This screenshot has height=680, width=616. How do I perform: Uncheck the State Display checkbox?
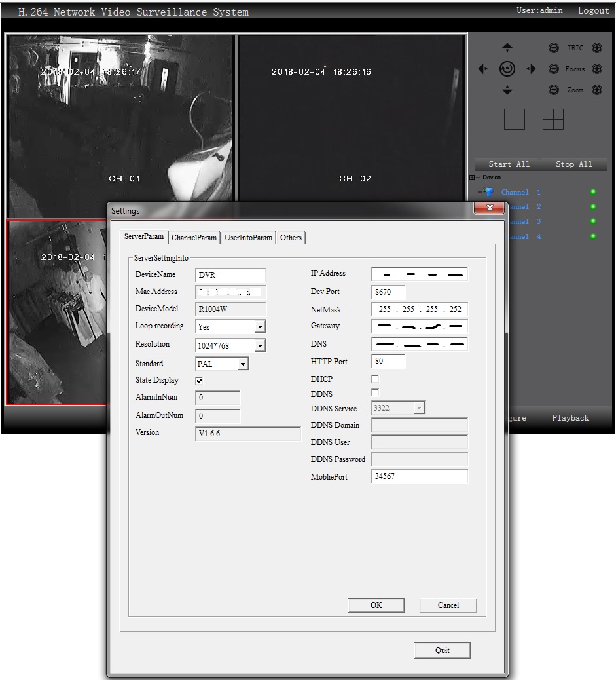(x=200, y=381)
